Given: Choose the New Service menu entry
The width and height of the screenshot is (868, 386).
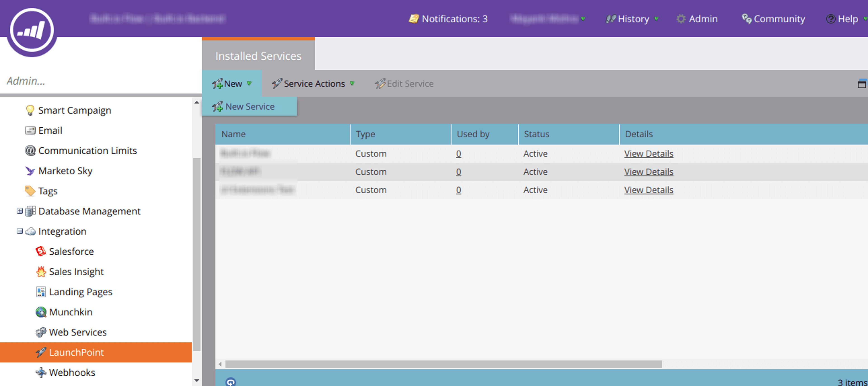Looking at the screenshot, I should 249,106.
